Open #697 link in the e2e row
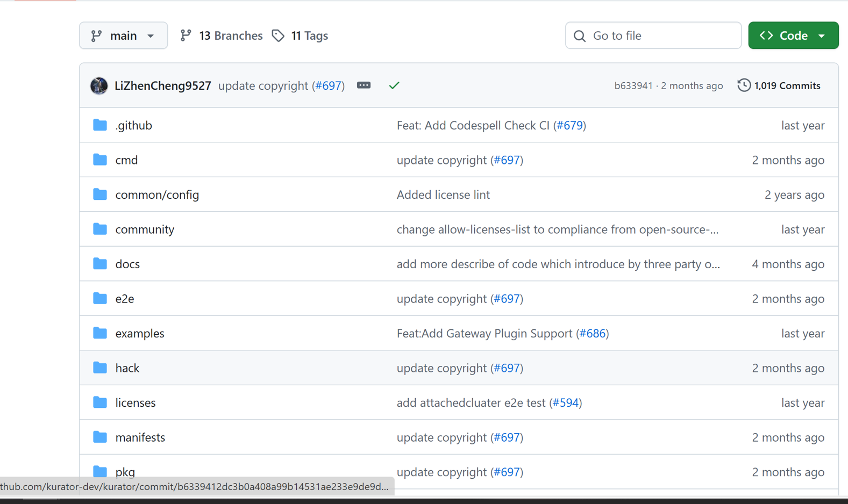This screenshot has height=504, width=848. 507,299
